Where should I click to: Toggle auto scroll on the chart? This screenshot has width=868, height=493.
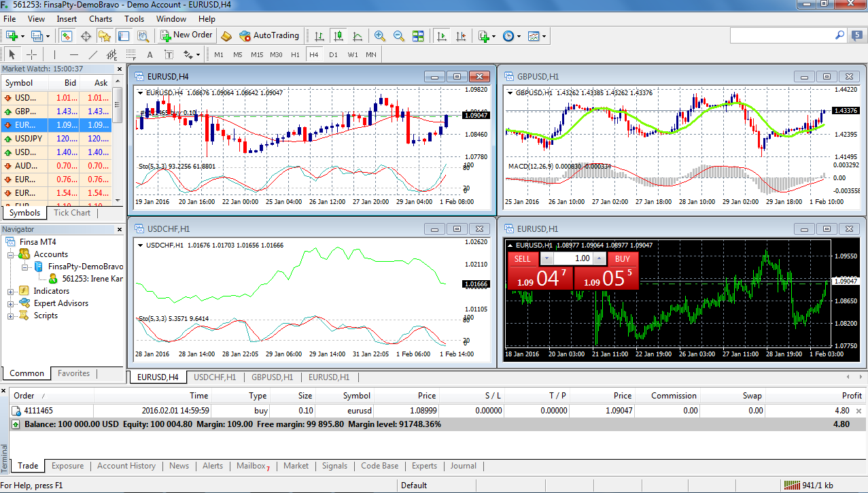click(x=442, y=36)
